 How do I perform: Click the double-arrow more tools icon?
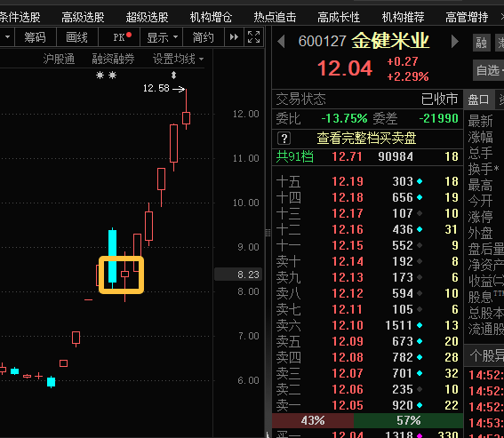coord(234,37)
